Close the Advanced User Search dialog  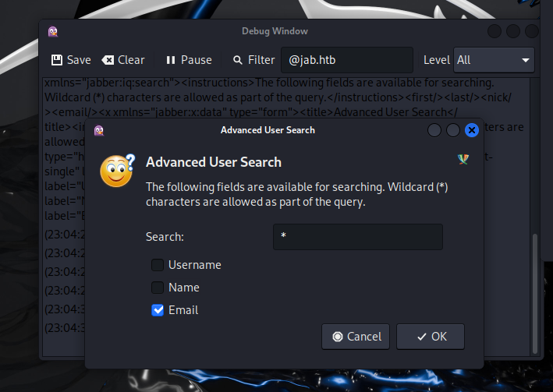coord(471,130)
